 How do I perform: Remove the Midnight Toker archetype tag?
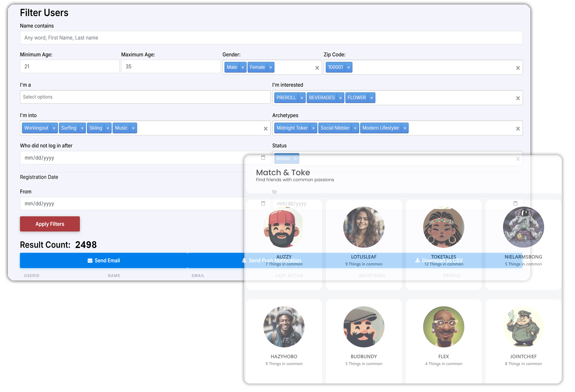coord(313,128)
